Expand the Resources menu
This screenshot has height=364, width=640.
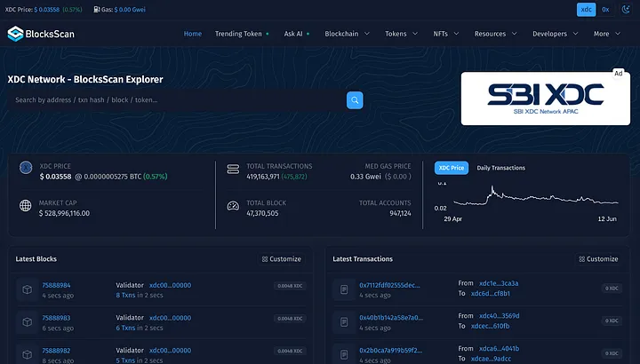pyautogui.click(x=495, y=34)
